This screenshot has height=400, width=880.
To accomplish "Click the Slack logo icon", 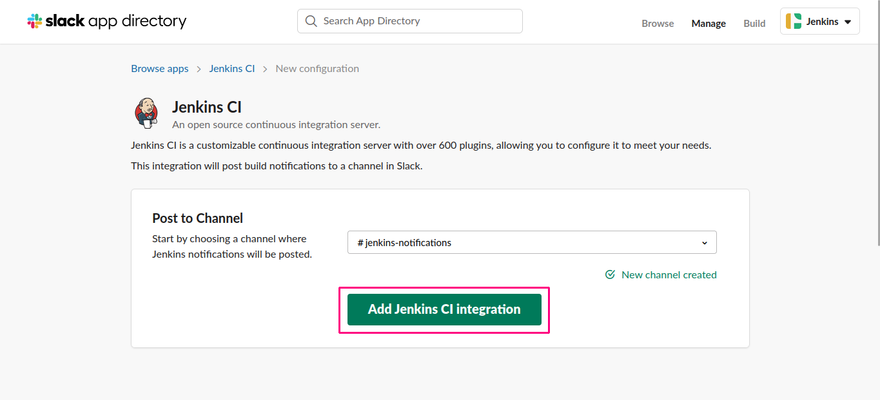I will click(34, 21).
